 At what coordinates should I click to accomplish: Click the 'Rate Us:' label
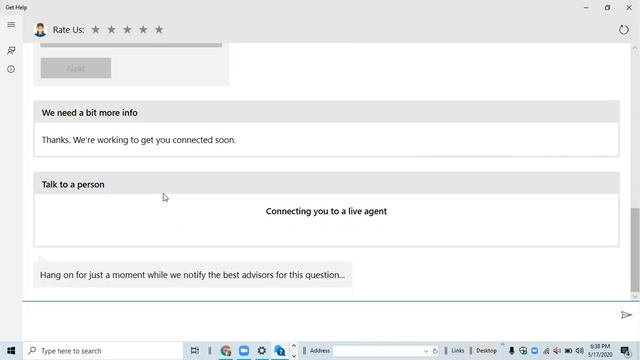click(x=69, y=30)
